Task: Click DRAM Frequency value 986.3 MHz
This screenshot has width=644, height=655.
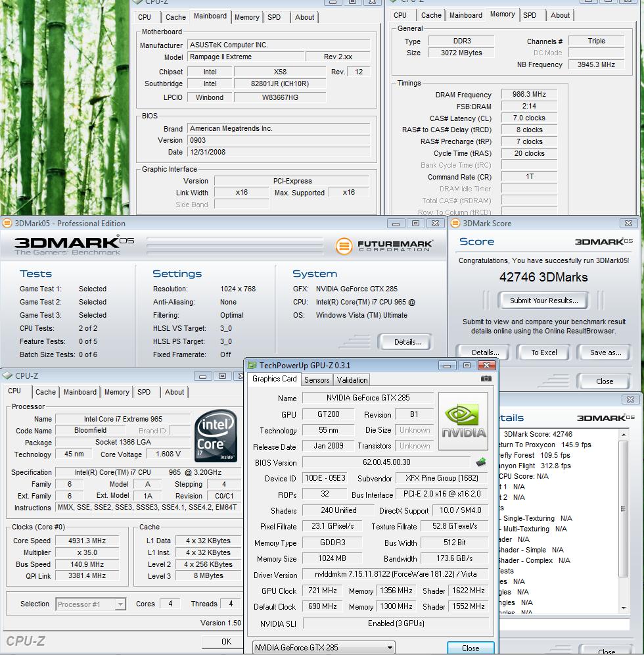Action: click(x=529, y=94)
